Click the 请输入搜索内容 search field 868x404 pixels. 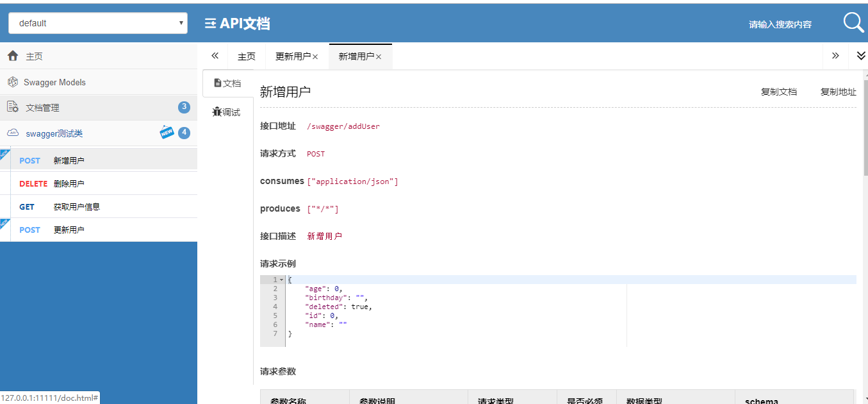780,24
